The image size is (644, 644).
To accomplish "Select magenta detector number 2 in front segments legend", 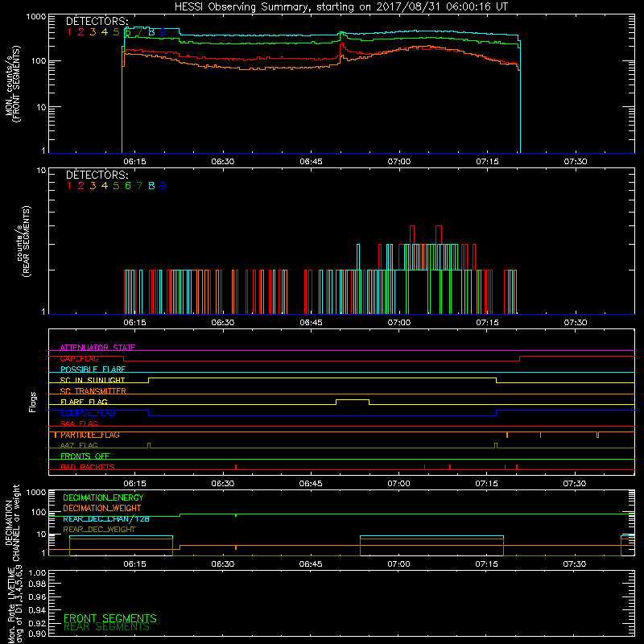I will 81,32.
